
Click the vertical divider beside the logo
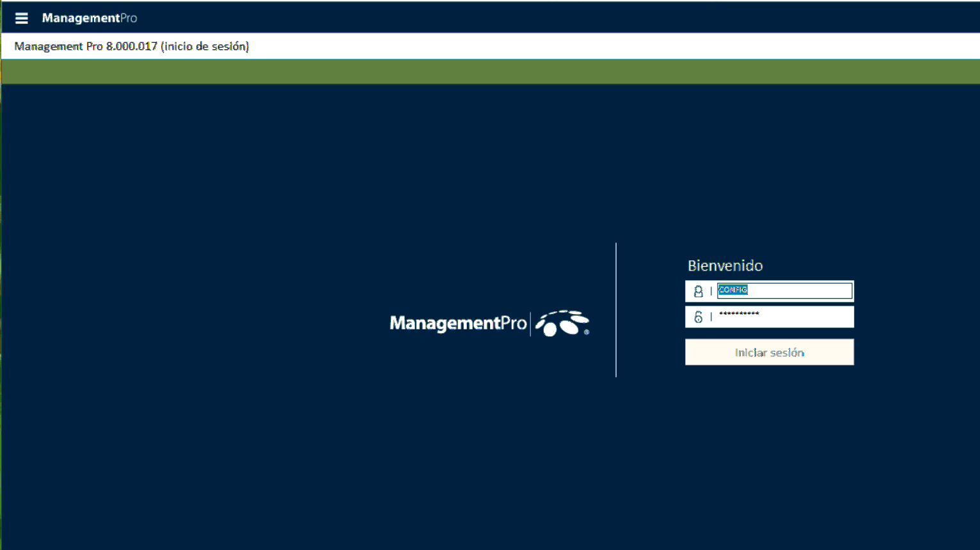coord(616,310)
